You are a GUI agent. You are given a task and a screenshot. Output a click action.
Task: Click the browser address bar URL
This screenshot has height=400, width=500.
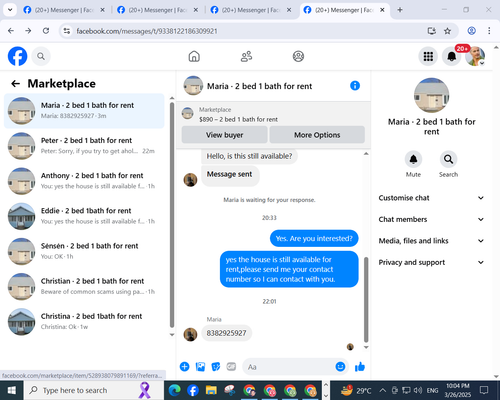[147, 31]
